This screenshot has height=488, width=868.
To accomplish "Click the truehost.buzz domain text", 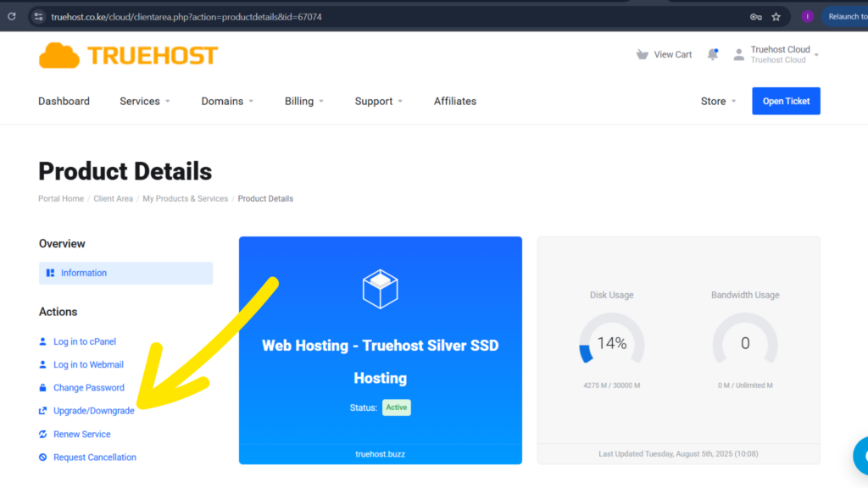I will [381, 454].
